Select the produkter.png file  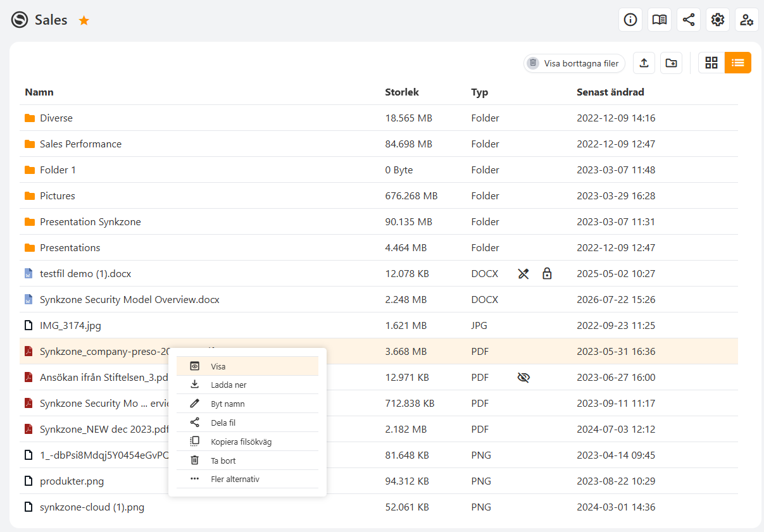point(72,481)
